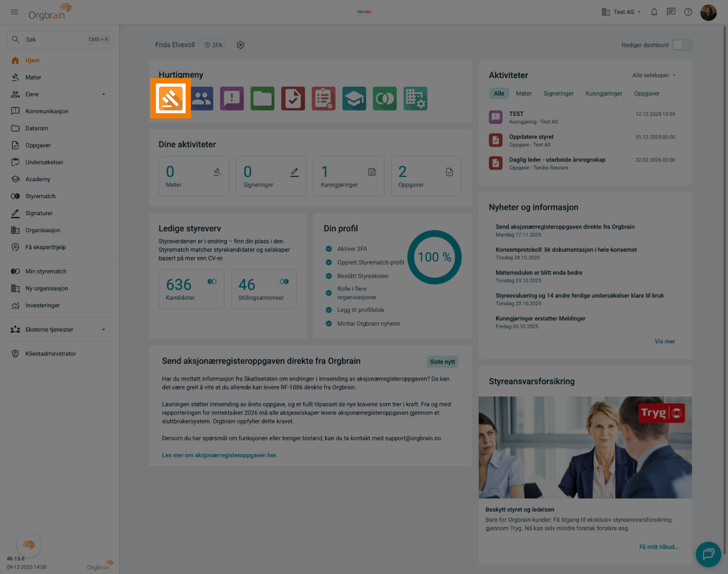Open the Møtemodulen er blitt enda bedre news item
This screenshot has height=574, width=728.
(x=539, y=276)
